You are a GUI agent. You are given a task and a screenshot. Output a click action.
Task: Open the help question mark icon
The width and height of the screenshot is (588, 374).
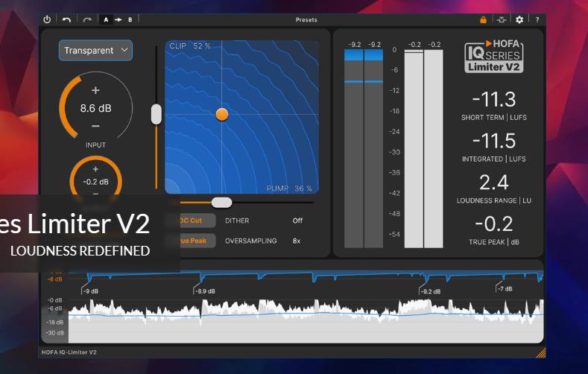coord(537,19)
